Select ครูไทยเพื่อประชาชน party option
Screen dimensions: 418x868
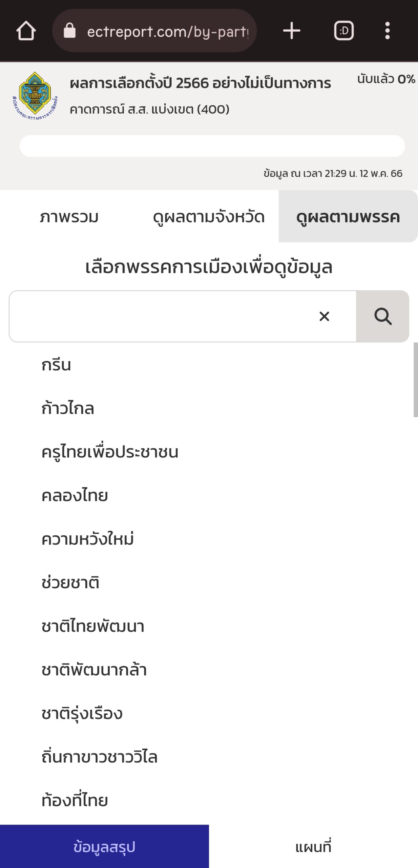[110, 452]
